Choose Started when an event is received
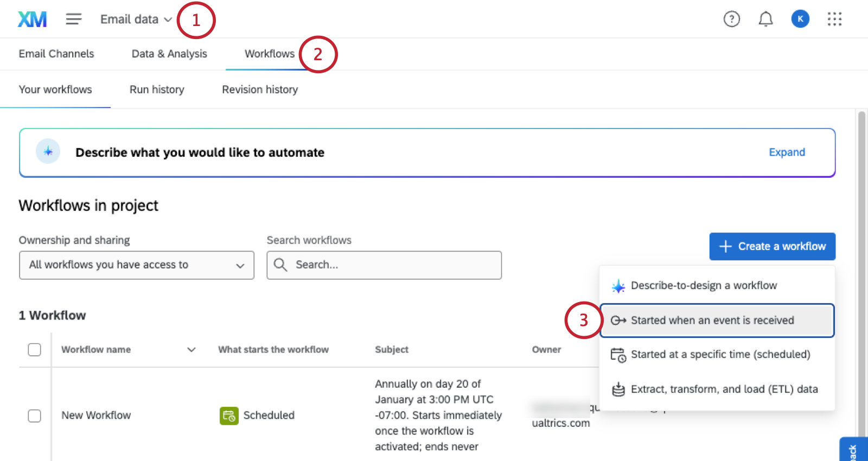The width and height of the screenshot is (868, 461). 717,321
